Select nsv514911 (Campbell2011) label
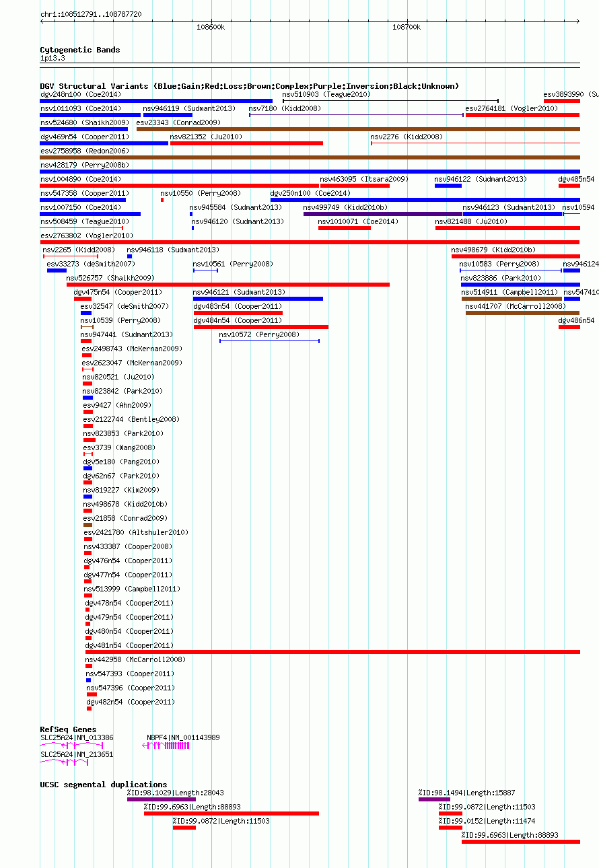Image resolution: width=599 pixels, height=868 pixels. (x=509, y=293)
